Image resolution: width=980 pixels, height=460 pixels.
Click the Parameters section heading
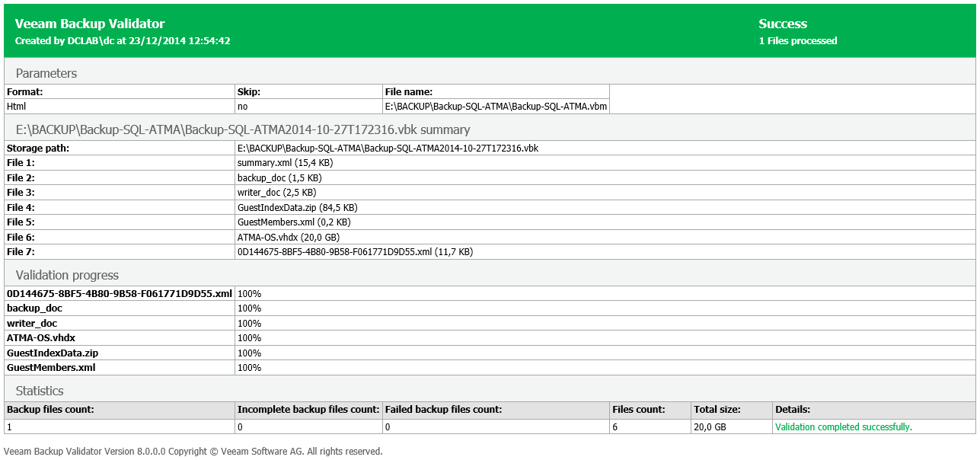(46, 73)
